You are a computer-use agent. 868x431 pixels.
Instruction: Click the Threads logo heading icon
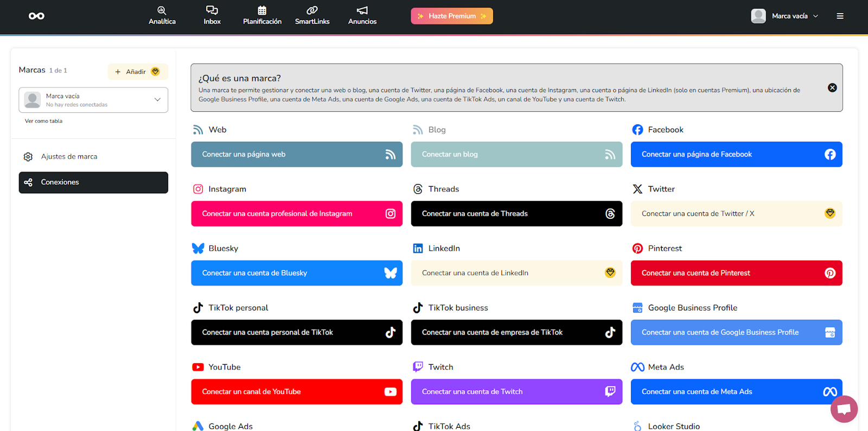pos(418,189)
